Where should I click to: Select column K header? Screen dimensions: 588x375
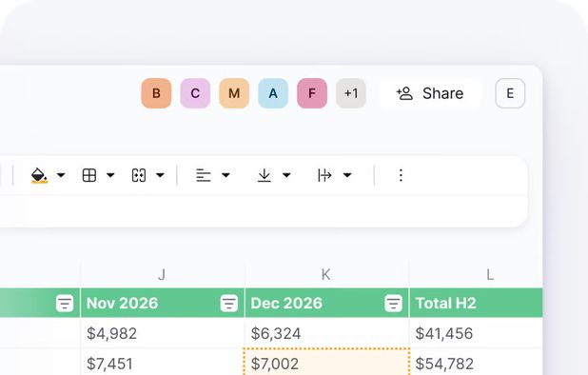pos(326,274)
